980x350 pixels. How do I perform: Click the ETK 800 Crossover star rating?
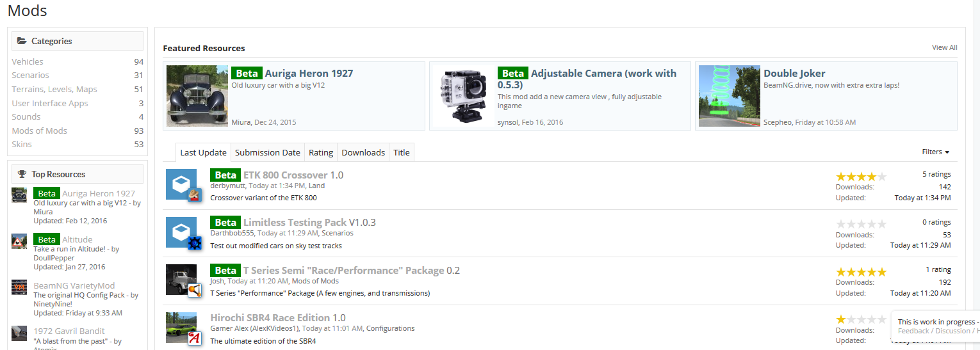click(x=861, y=177)
